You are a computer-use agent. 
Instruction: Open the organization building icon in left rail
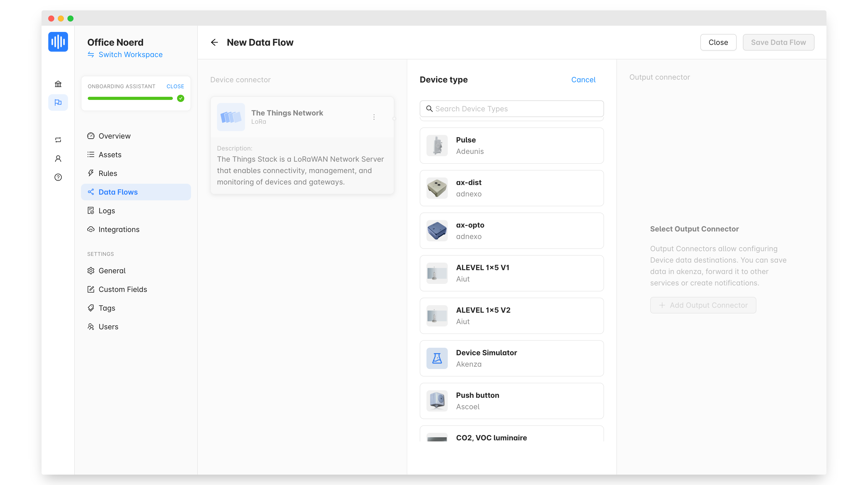[58, 84]
